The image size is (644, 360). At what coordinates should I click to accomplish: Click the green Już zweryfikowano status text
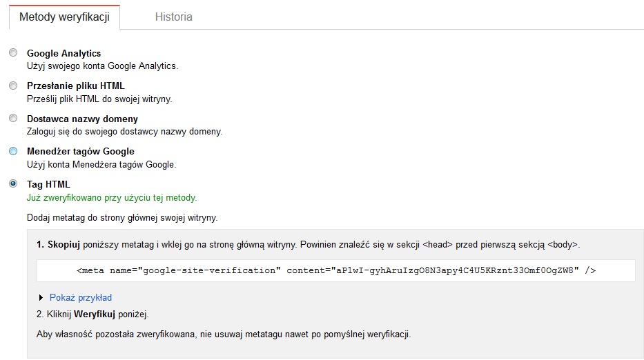point(112,198)
